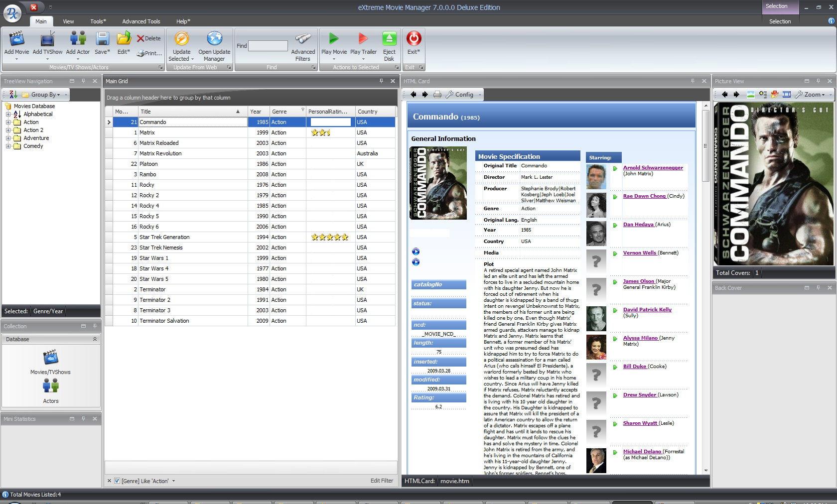Viewport: 837px width, 504px height.
Task: Click the red Delete button
Action: (148, 38)
